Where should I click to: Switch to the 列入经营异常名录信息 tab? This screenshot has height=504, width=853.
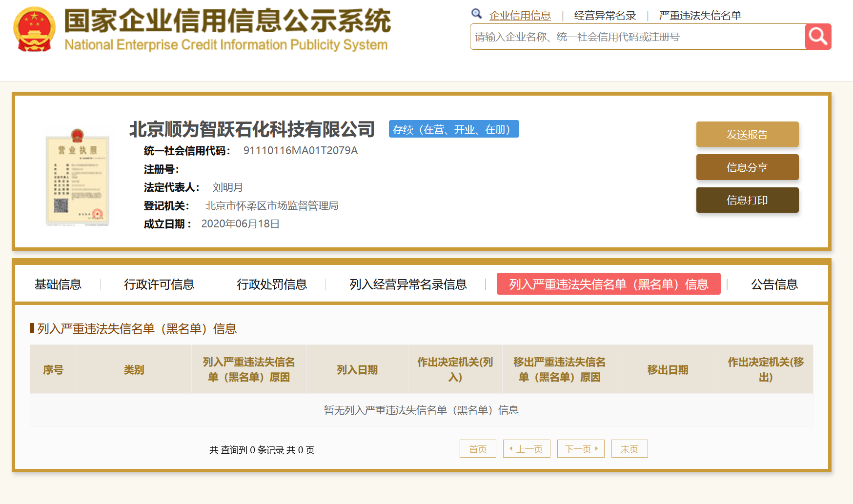[x=408, y=284]
